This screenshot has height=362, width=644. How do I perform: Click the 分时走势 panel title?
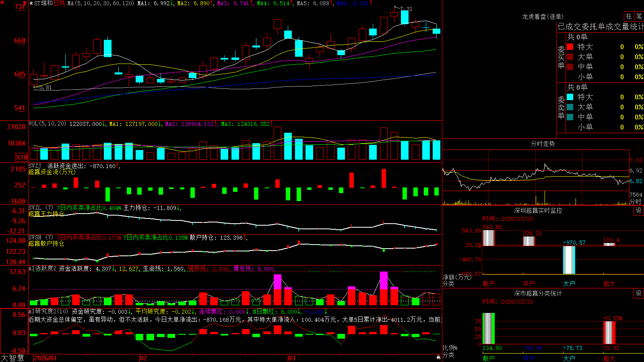point(543,144)
